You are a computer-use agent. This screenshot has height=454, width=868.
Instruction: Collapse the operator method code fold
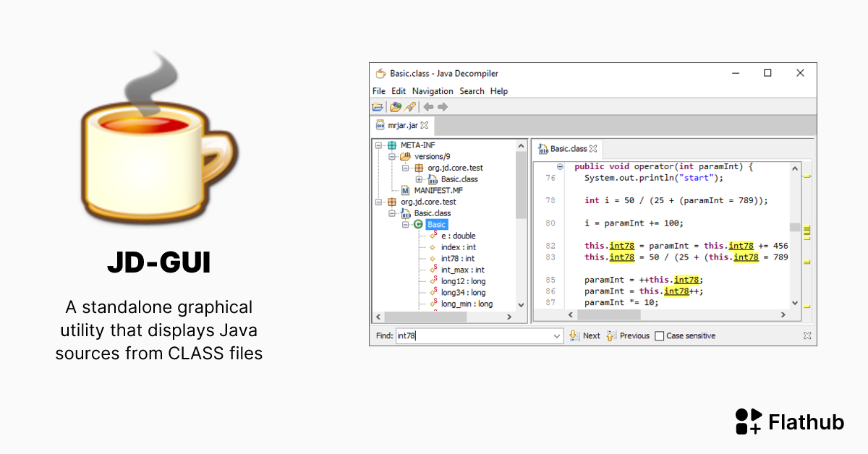(560, 166)
